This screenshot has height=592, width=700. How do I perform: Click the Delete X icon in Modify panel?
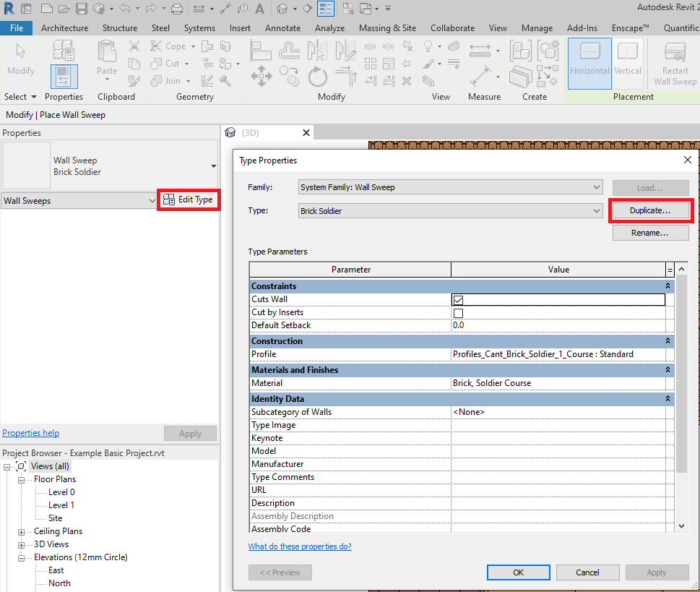tap(406, 81)
